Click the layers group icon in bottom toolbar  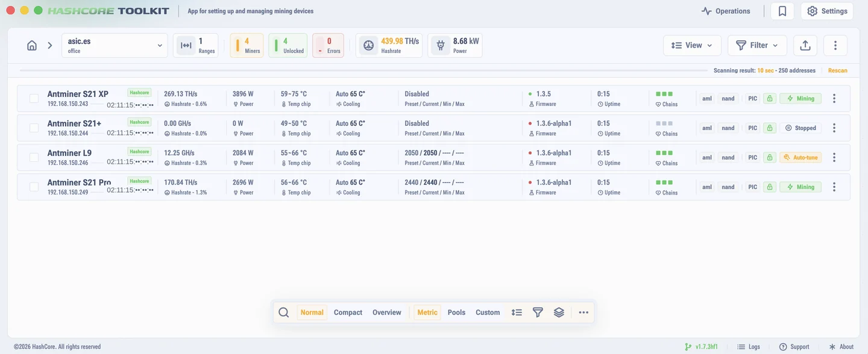(x=559, y=312)
